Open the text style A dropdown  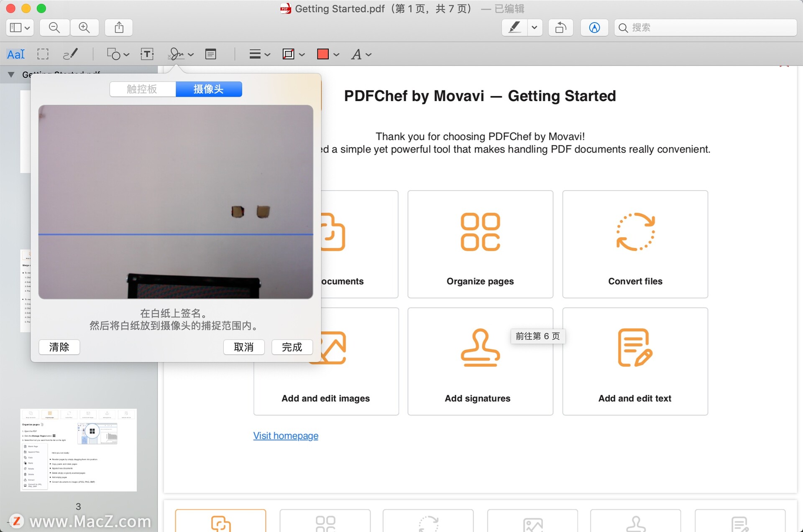point(361,54)
